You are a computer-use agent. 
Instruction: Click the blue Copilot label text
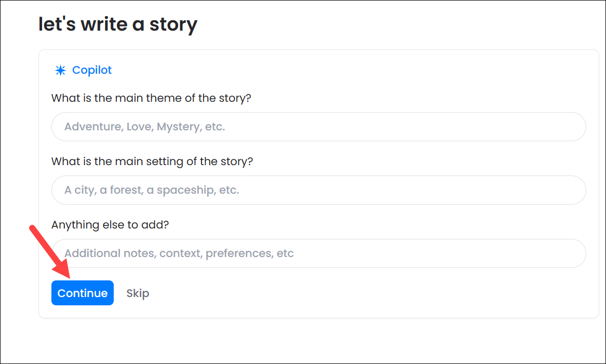click(x=92, y=70)
